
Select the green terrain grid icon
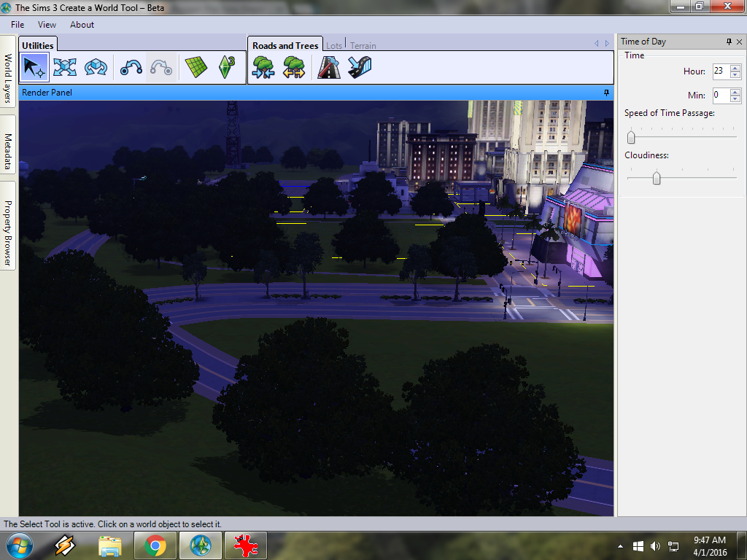click(x=196, y=68)
